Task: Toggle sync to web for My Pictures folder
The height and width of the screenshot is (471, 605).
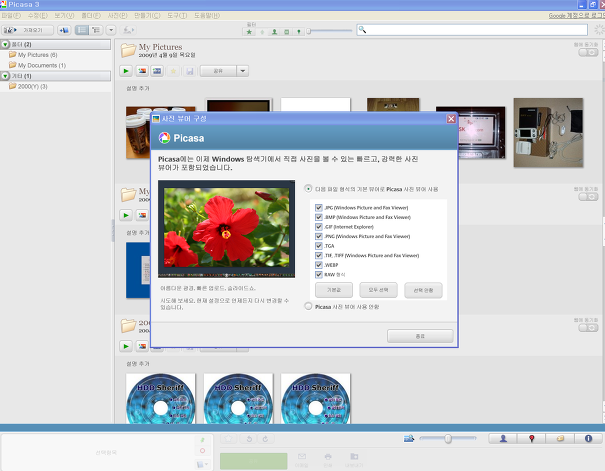Action: coord(588,52)
